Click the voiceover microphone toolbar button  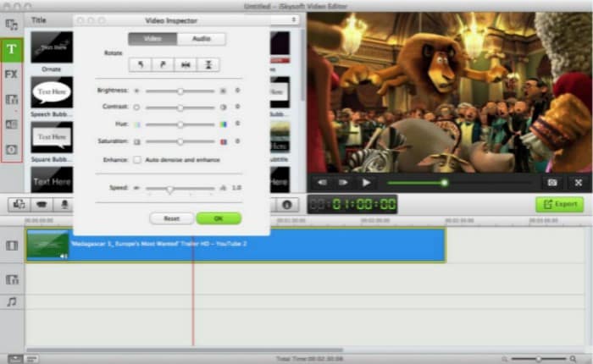pyautogui.click(x=64, y=205)
